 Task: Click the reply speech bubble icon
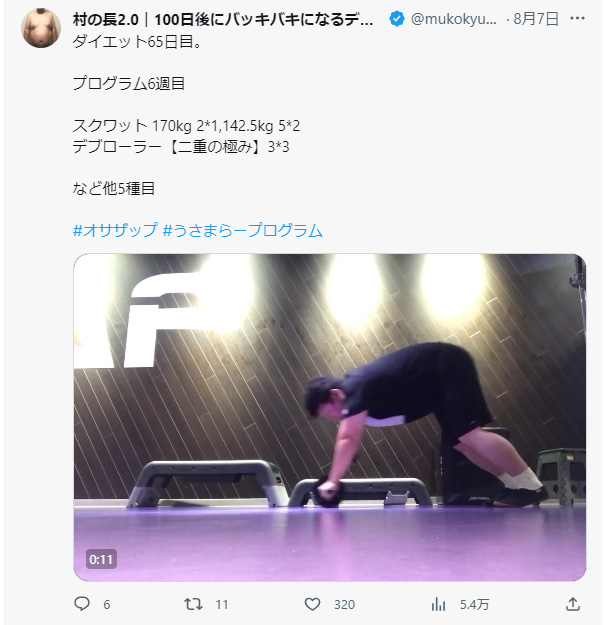[x=83, y=604]
